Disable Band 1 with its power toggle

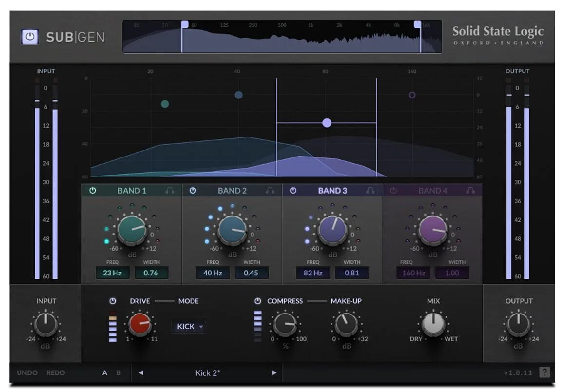(x=93, y=191)
